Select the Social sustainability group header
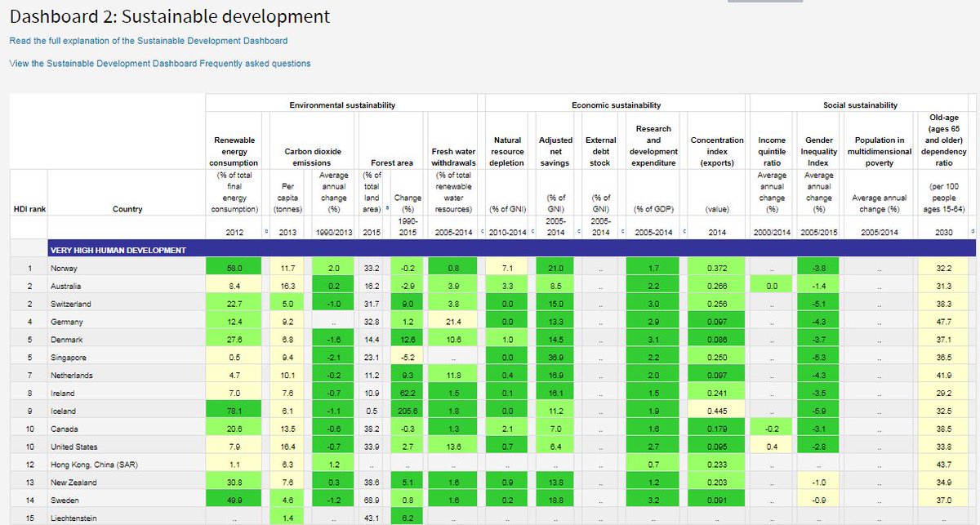Image resolution: width=980 pixels, height=525 pixels. coord(860,105)
